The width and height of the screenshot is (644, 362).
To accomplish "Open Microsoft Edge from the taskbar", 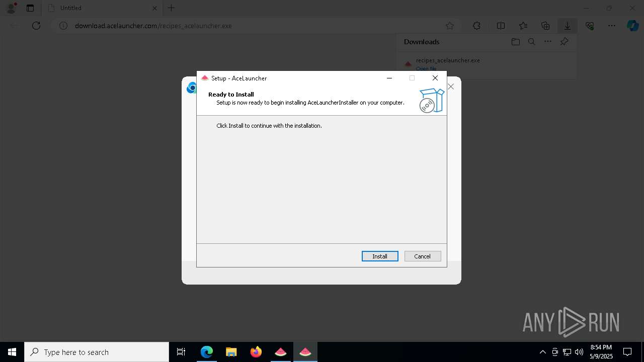I will pyautogui.click(x=207, y=352).
